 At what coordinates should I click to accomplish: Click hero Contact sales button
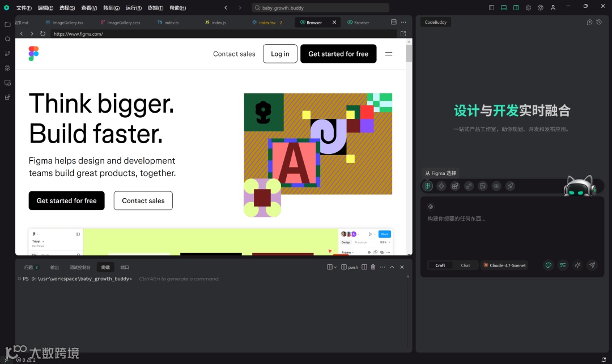pos(143,201)
